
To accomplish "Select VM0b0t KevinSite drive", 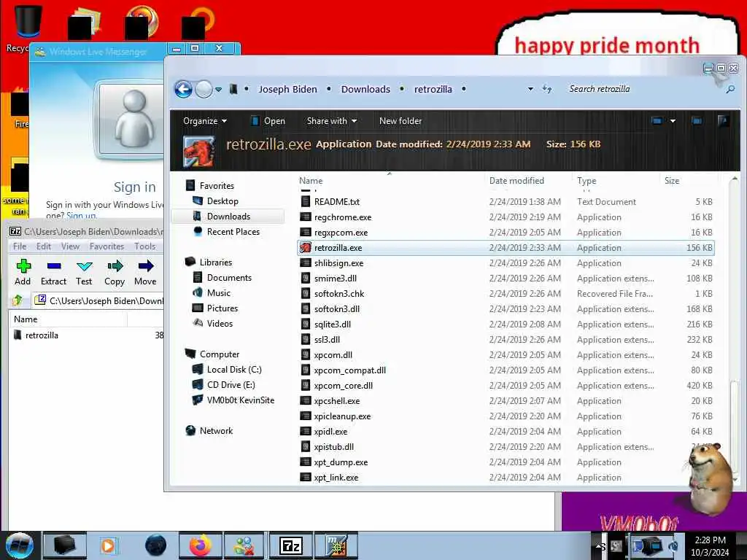I will click(x=240, y=400).
